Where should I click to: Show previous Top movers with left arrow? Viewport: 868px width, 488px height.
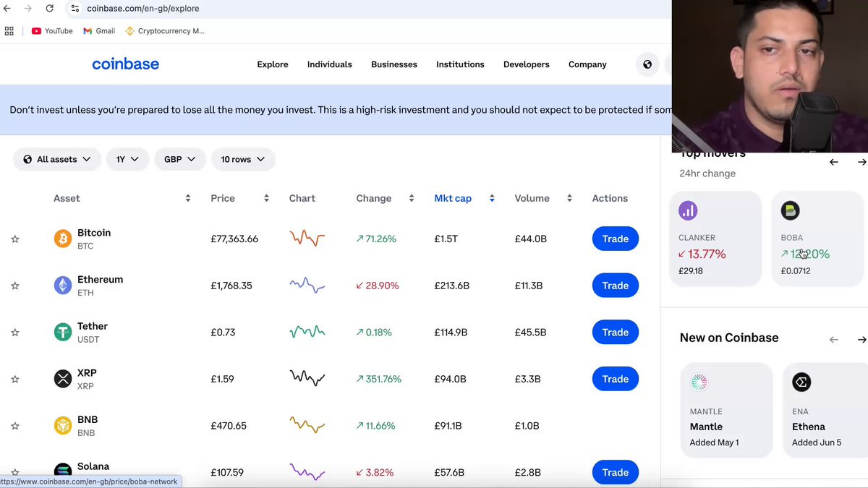pos(834,162)
